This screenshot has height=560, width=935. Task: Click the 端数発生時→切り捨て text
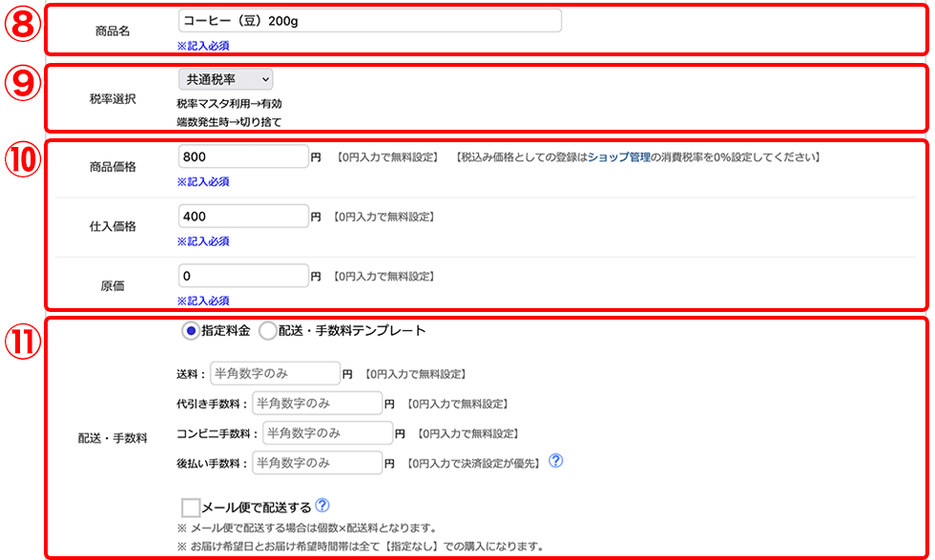pos(229,122)
